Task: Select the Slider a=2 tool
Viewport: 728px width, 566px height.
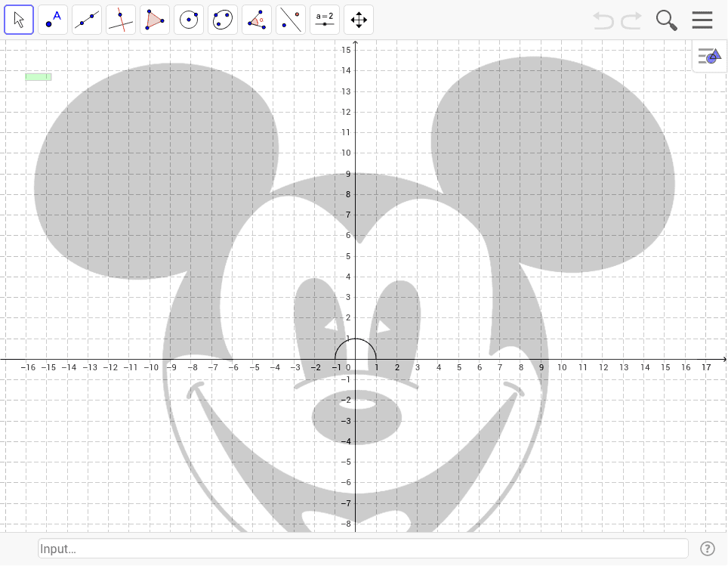Action: tap(325, 20)
